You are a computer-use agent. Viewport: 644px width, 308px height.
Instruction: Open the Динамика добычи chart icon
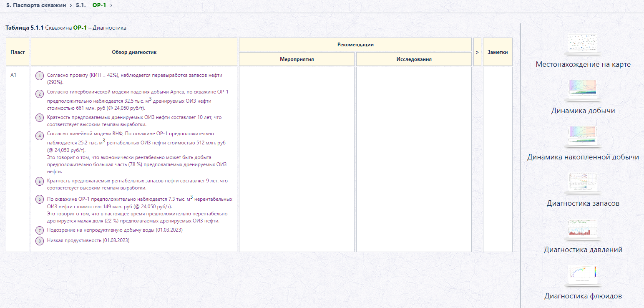[583, 90]
